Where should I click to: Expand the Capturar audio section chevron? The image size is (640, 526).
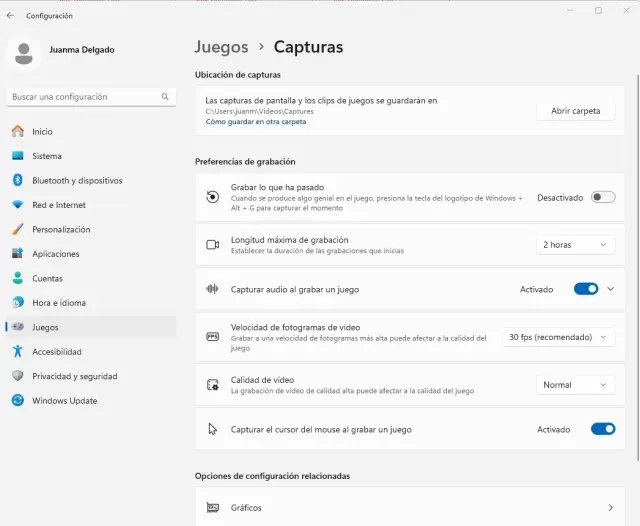610,289
